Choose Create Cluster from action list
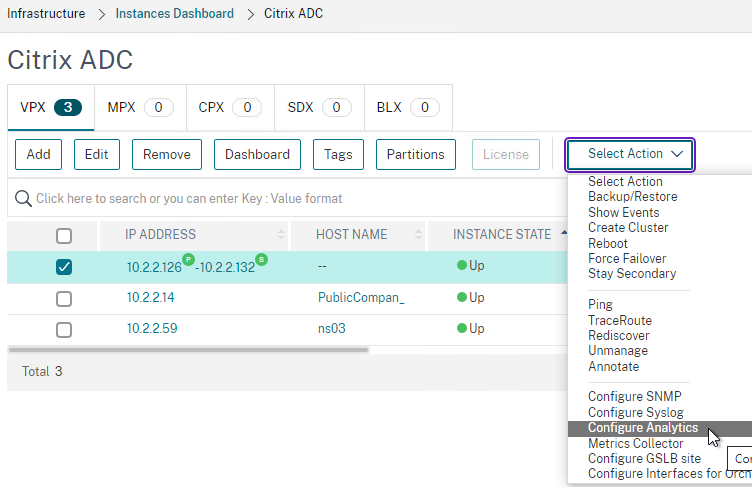 coord(628,227)
